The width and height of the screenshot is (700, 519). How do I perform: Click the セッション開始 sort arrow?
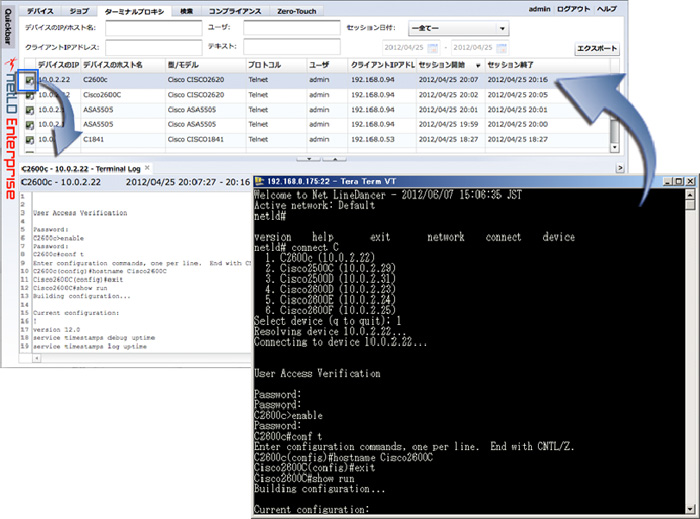point(478,66)
